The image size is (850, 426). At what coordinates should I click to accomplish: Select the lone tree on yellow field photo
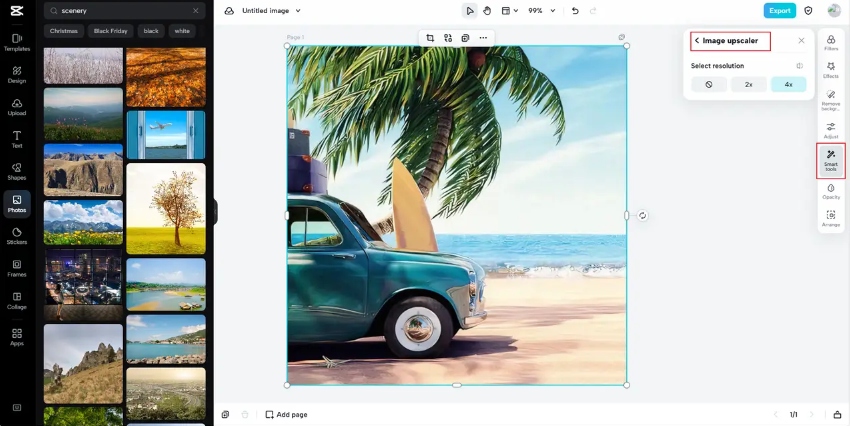pyautogui.click(x=166, y=209)
